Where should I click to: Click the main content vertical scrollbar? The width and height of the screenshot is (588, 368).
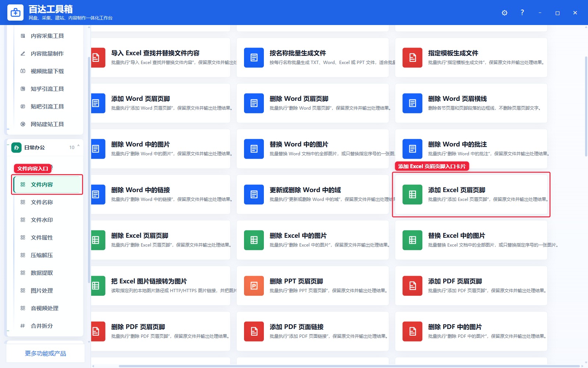(x=586, y=107)
